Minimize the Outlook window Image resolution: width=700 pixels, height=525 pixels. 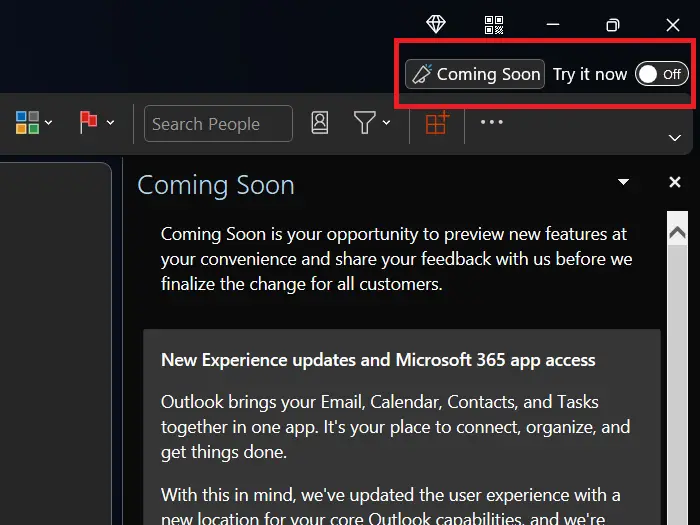click(x=553, y=25)
